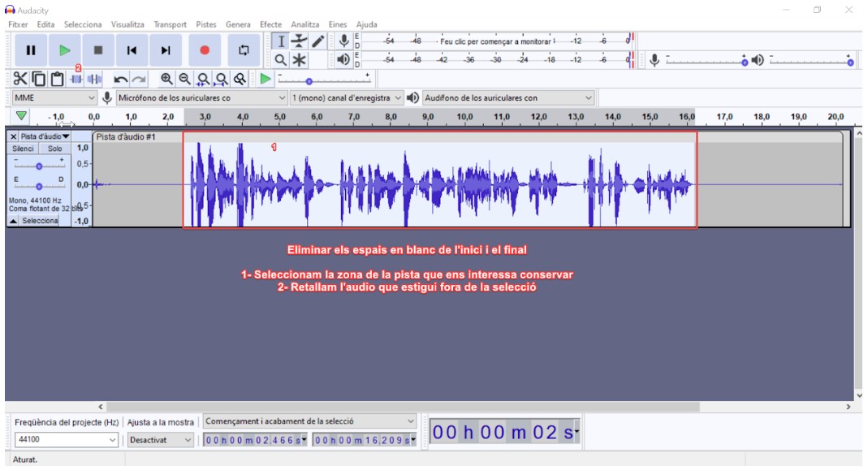Toggle Solo on the audio track
Screen dimensions: 868x470
55,149
